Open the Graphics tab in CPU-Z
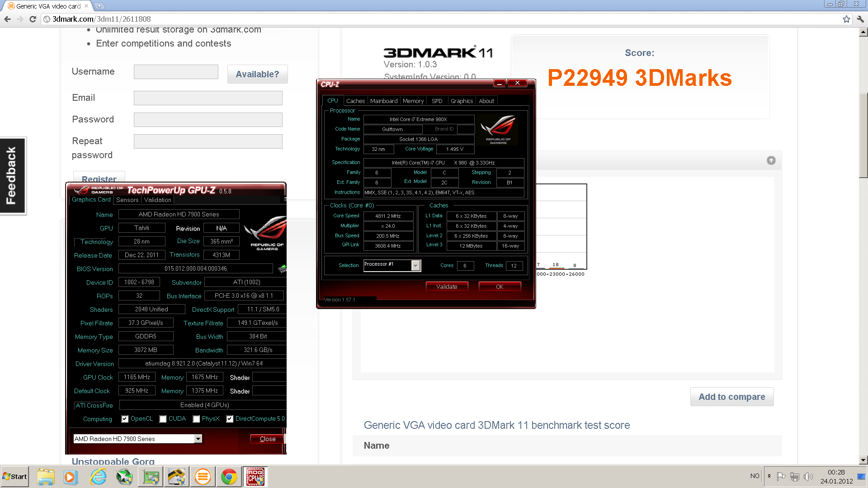The width and height of the screenshot is (868, 488). pos(462,101)
